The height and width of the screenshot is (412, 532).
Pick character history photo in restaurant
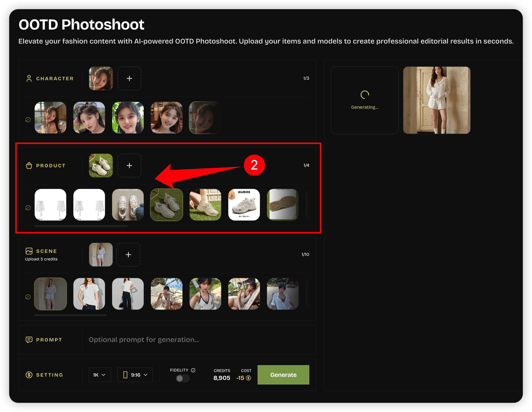coord(167,118)
